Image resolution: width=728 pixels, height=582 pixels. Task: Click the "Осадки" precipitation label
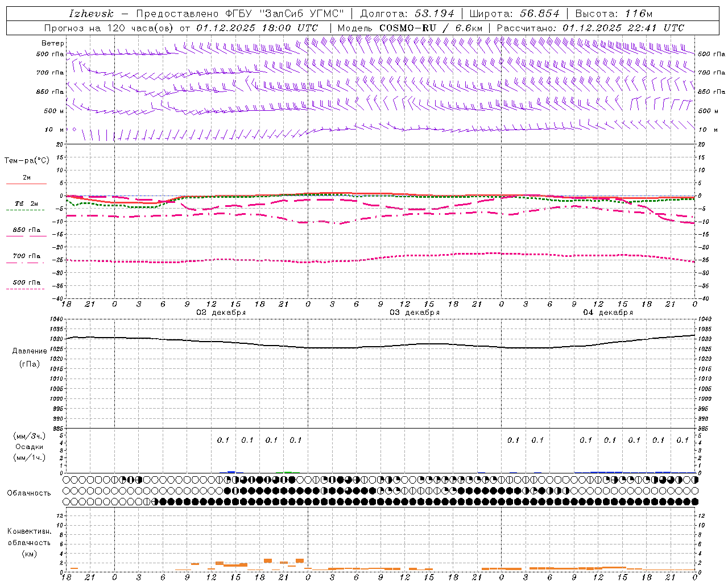(30, 447)
